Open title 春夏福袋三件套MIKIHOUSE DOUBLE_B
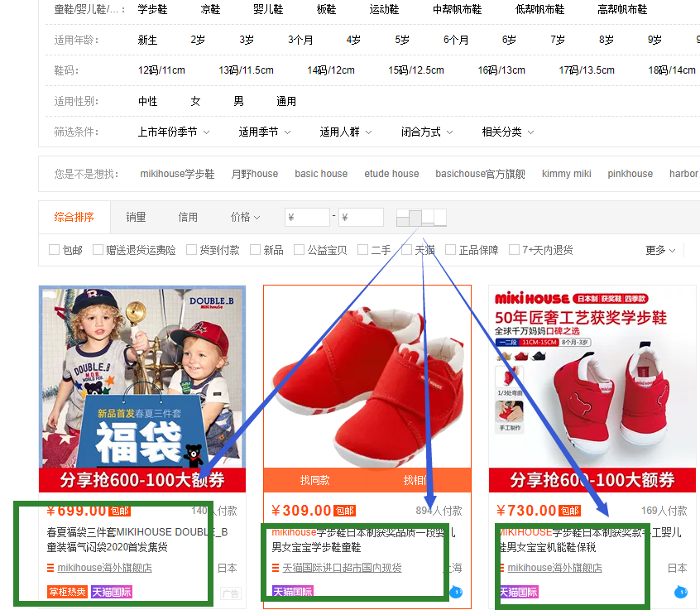The image size is (700, 610). [137, 532]
